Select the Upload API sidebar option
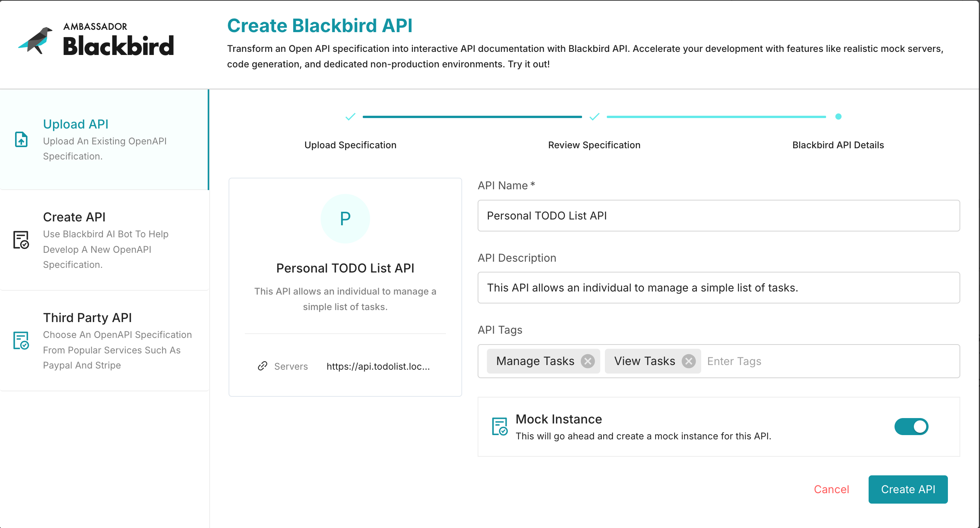The height and width of the screenshot is (528, 980). pos(104,140)
